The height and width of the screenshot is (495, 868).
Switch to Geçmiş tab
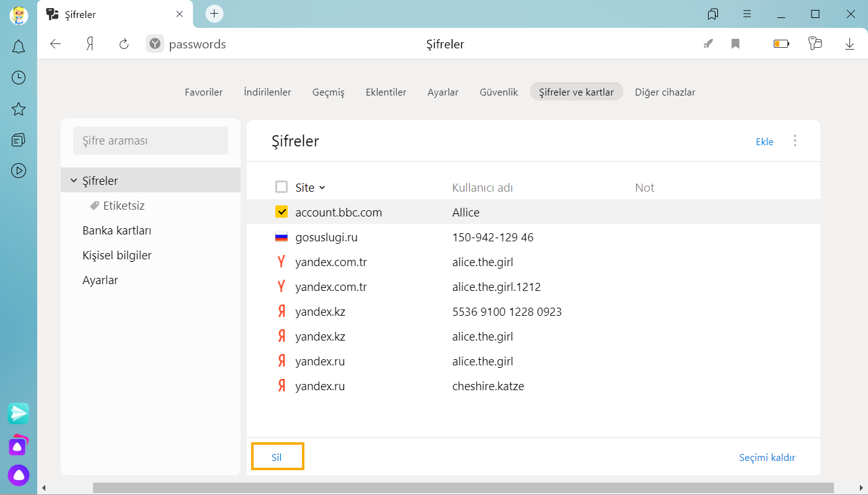(x=328, y=92)
